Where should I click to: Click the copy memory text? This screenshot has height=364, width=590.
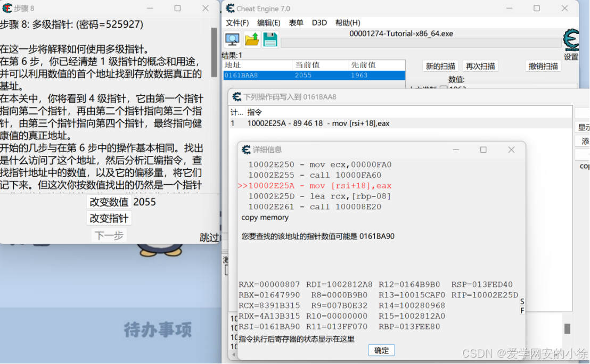[x=265, y=217]
